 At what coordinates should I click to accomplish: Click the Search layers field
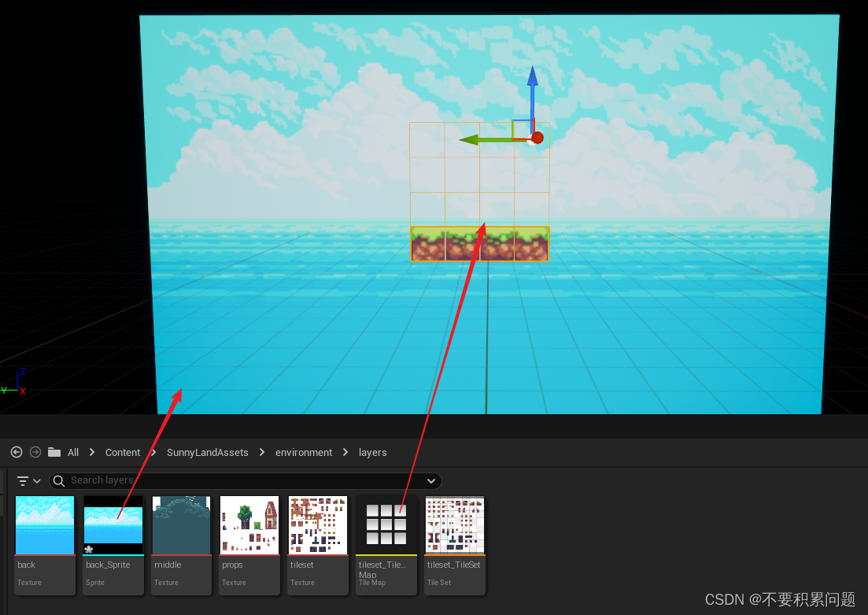(x=246, y=480)
